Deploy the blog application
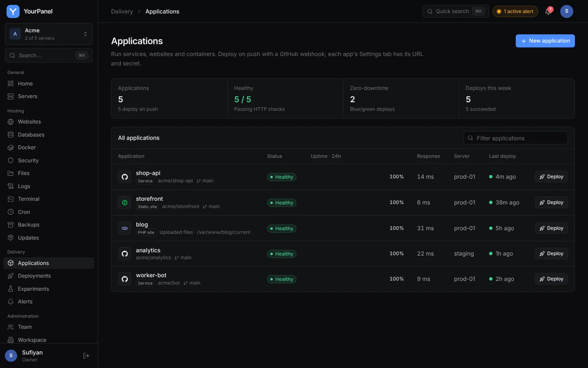Image resolution: width=588 pixels, height=368 pixels. point(551,228)
